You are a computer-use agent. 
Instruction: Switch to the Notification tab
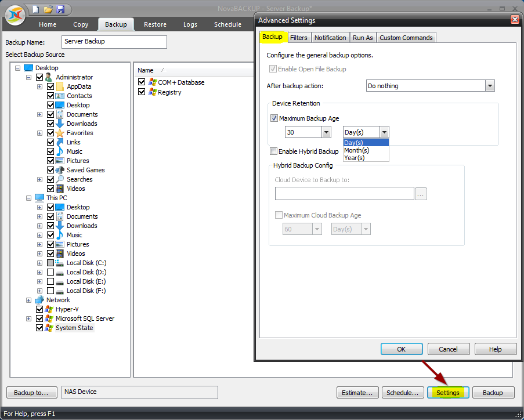coord(330,38)
